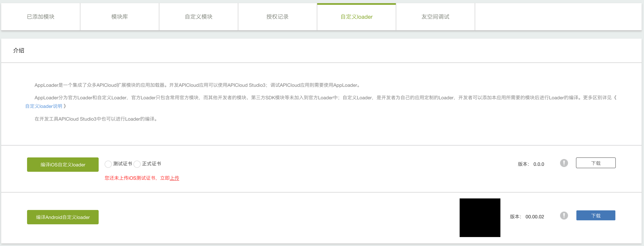Select the 自定义loader tab

(x=356, y=17)
